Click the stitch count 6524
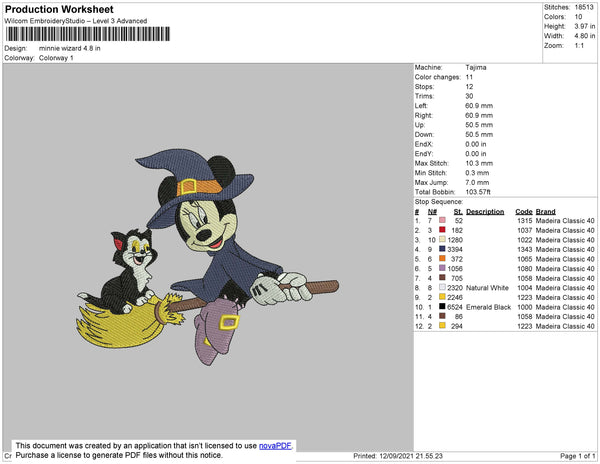This screenshot has height=464, width=600. point(455,307)
